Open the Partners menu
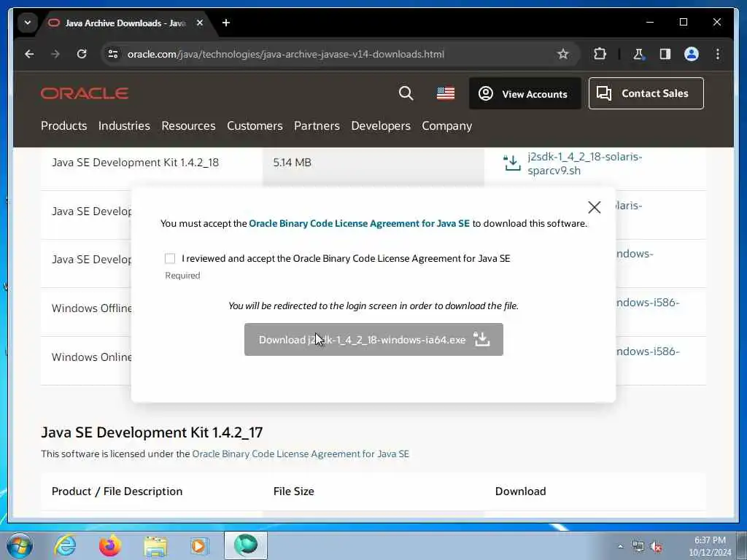 click(317, 125)
